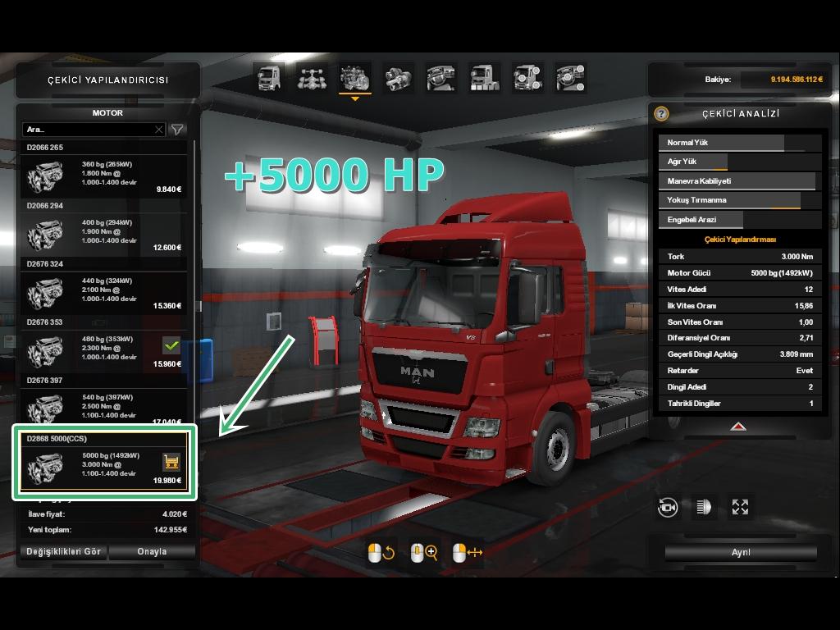Click the rotate mouse hint icon
Viewport: 840px width, 630px height.
pyautogui.click(x=381, y=552)
